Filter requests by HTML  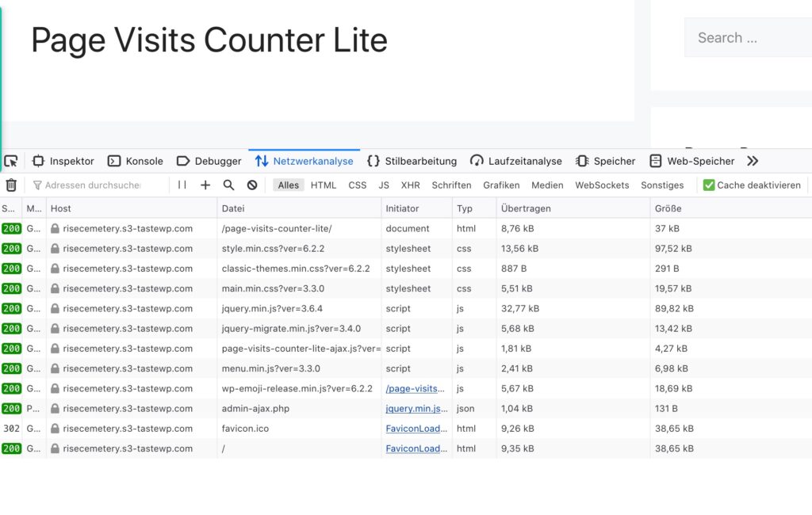click(x=324, y=185)
